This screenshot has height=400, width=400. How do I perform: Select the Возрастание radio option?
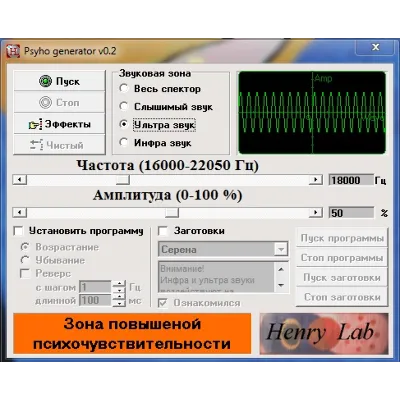pos(60,247)
